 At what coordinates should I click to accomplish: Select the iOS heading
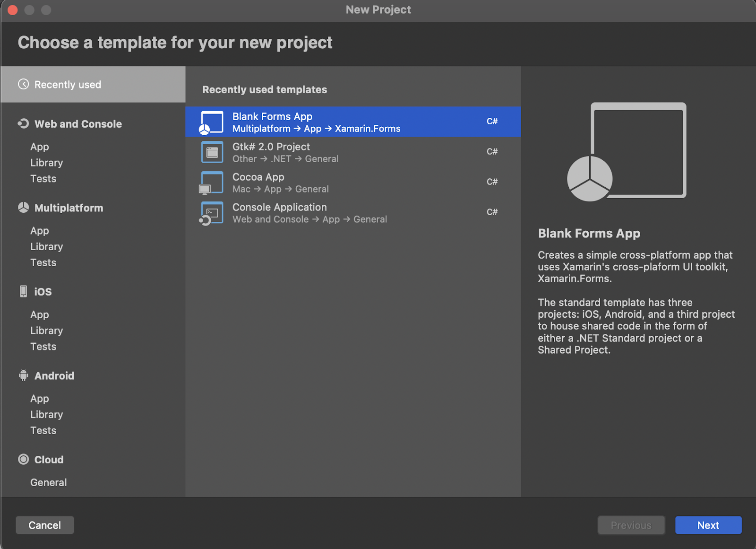[43, 292]
